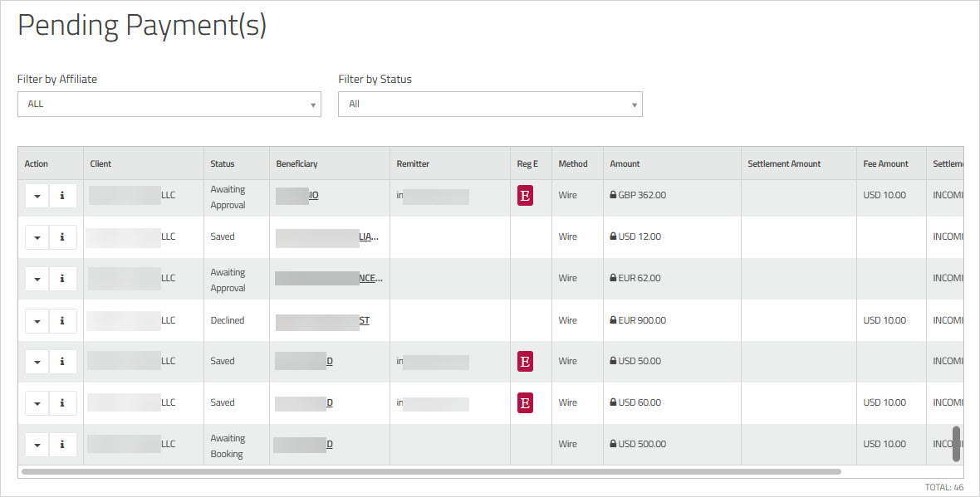Expand action menu for USD 500.00 payment

coord(37,445)
